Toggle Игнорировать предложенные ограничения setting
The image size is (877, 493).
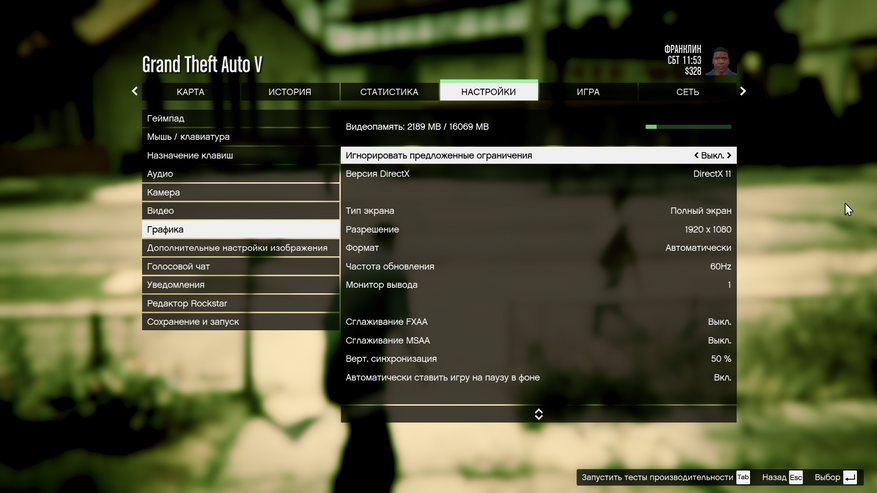click(x=539, y=156)
